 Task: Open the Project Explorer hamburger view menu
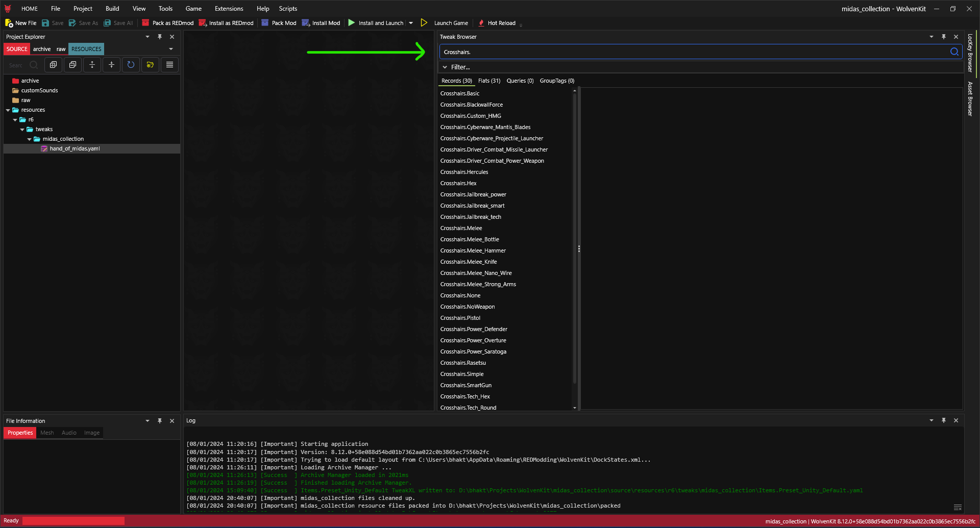pyautogui.click(x=169, y=65)
